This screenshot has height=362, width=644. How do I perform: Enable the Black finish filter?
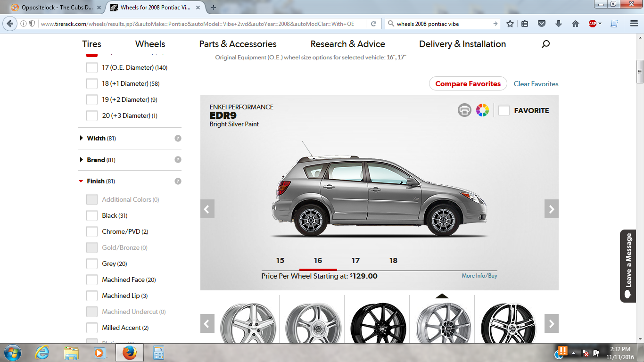coord(92,215)
